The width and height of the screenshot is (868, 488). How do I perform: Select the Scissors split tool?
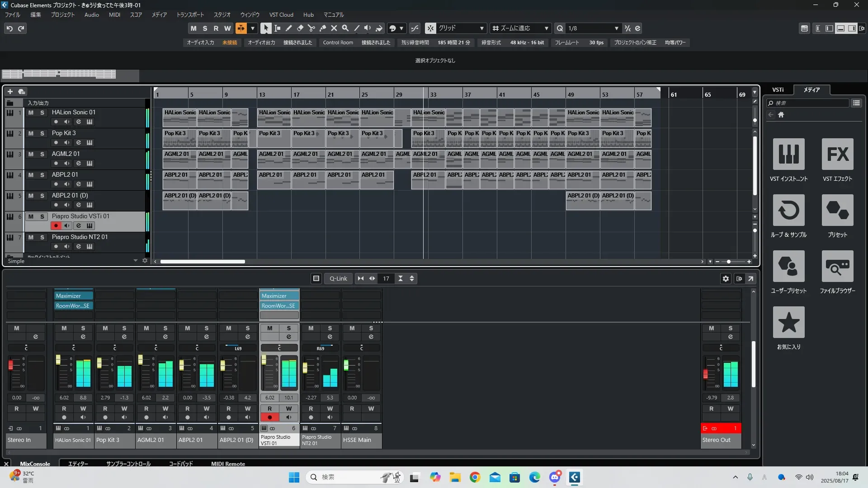311,28
